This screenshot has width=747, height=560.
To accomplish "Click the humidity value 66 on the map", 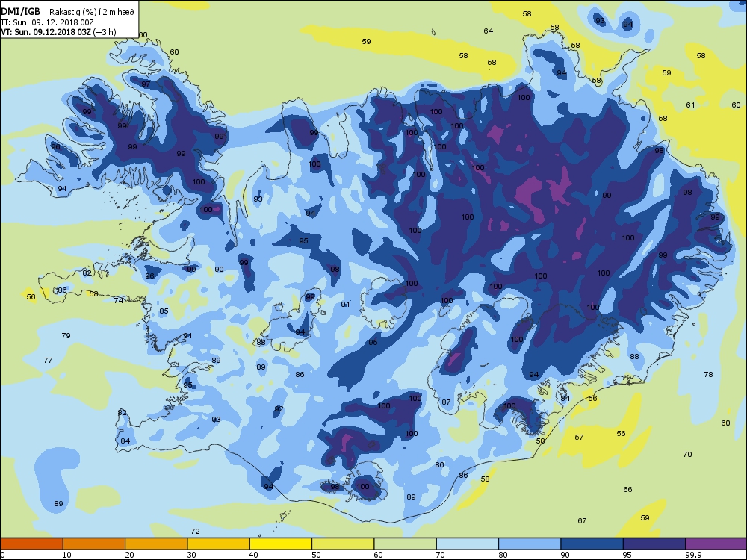I will pyautogui.click(x=628, y=489).
